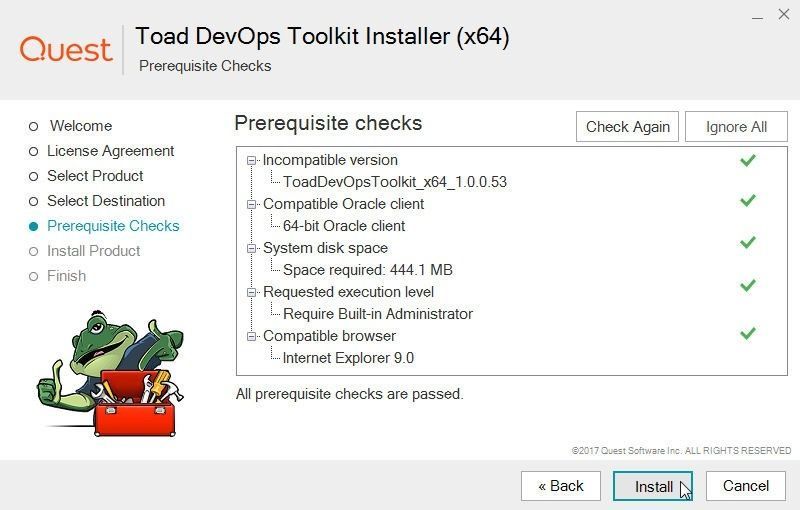Click the green checkmark for Compatible browser
800x510 pixels.
coord(747,334)
